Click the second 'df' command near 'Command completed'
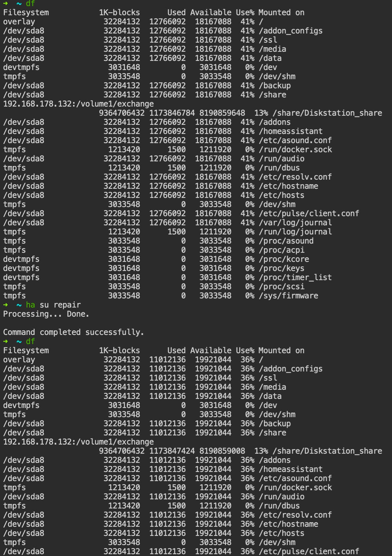Viewport: 392px width, 556px height. pos(30,341)
